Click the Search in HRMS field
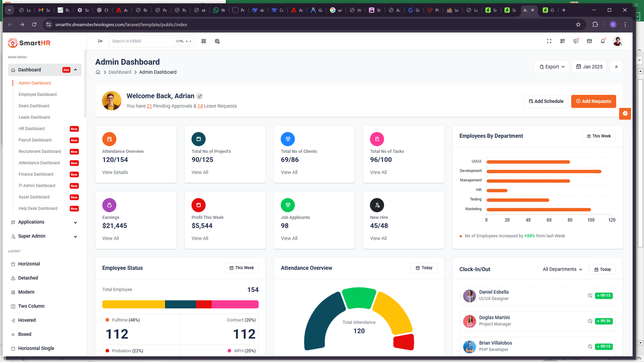This screenshot has width=644, height=362. 142,41
